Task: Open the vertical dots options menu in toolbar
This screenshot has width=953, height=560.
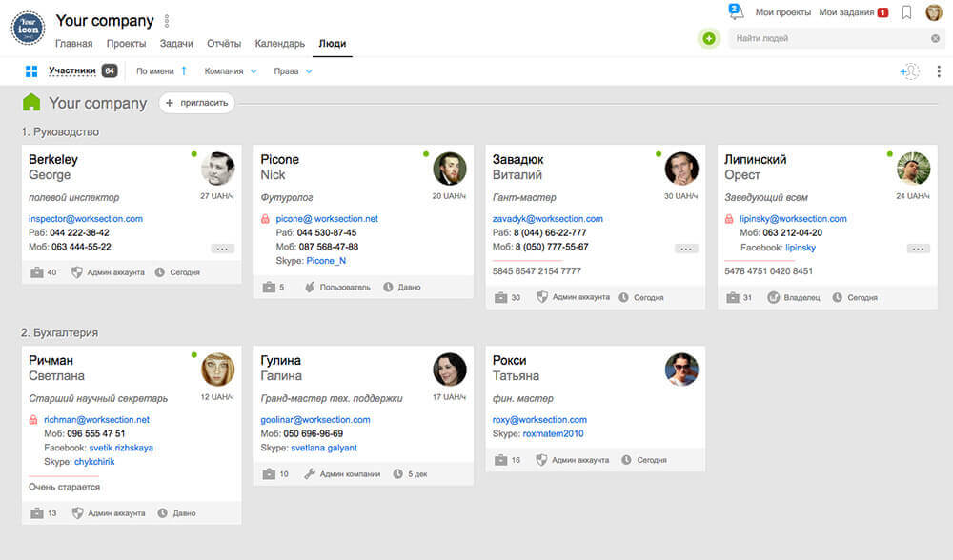Action: [939, 71]
